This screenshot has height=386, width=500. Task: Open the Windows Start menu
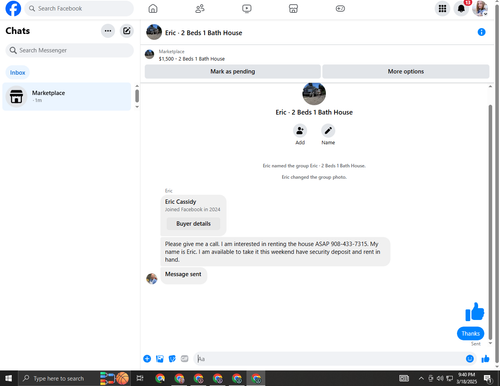[x=8, y=378]
